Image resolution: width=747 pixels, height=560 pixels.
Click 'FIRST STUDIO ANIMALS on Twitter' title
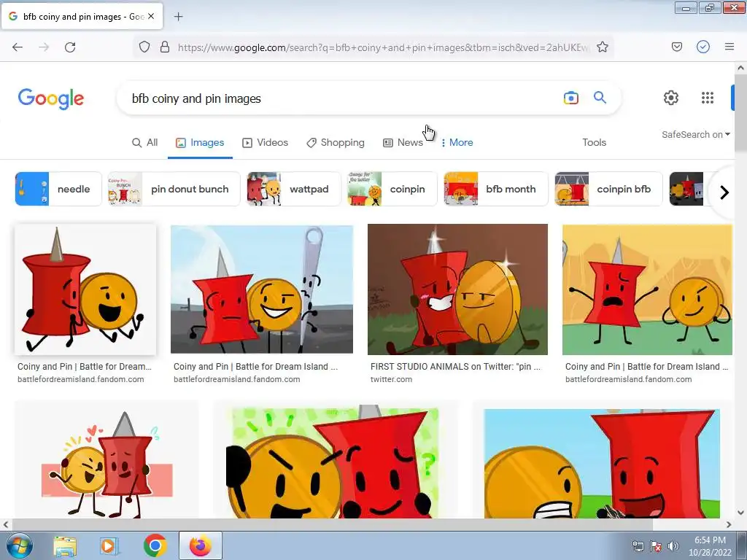coord(455,367)
